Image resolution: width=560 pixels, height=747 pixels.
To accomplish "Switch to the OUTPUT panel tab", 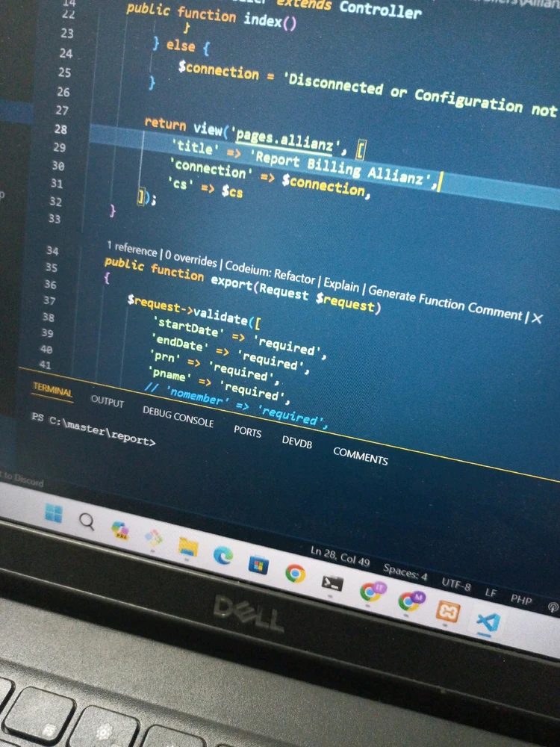I will coord(108,401).
